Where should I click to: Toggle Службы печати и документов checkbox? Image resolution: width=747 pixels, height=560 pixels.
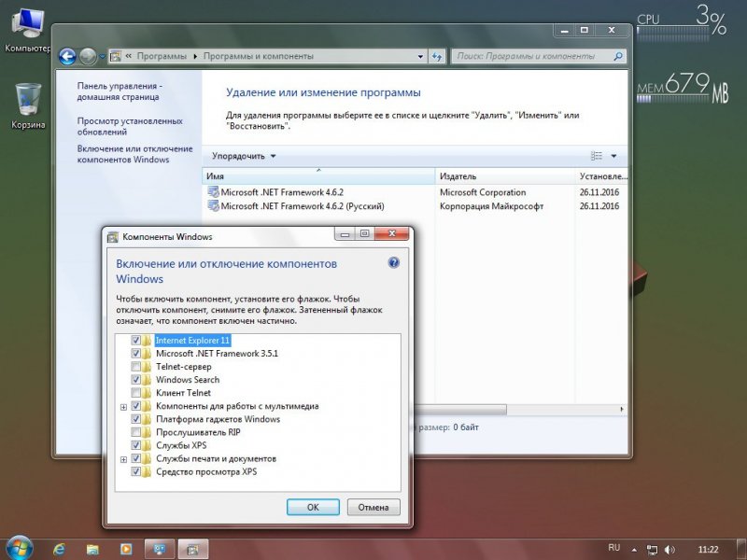click(135, 458)
